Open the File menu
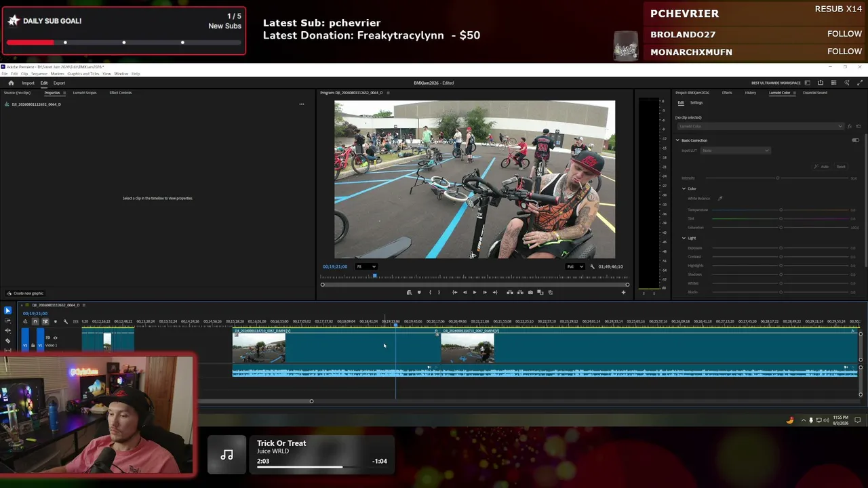This screenshot has width=868, height=488. tap(5, 74)
